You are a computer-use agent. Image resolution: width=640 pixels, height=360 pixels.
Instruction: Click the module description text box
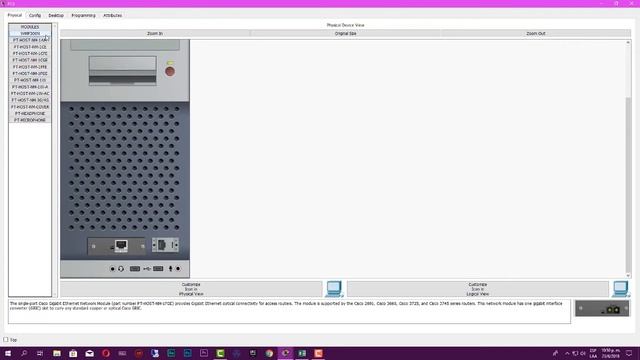click(289, 311)
